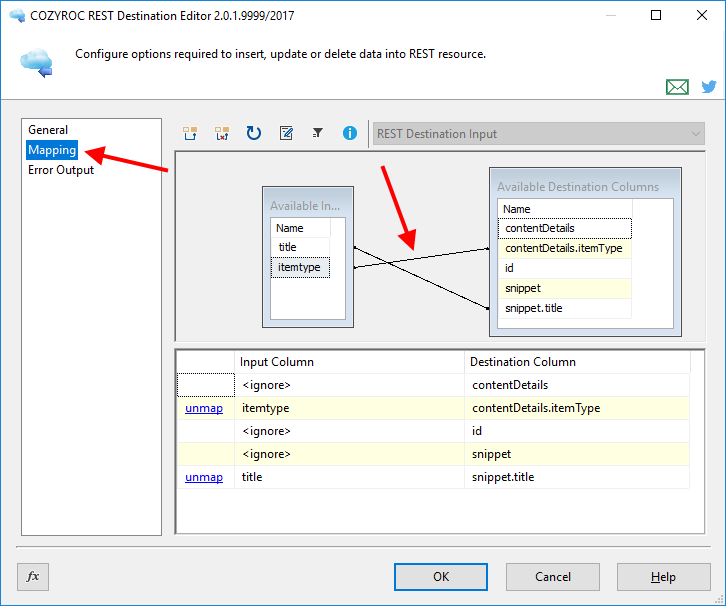Select title in Available Input columns
The height and width of the screenshot is (606, 726).
[x=300, y=247]
